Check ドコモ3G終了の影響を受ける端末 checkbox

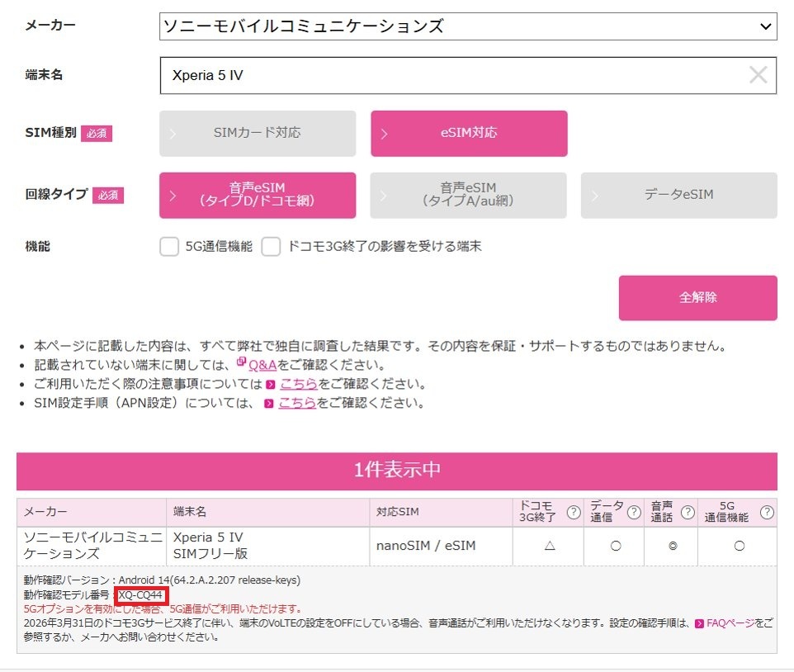click(272, 246)
